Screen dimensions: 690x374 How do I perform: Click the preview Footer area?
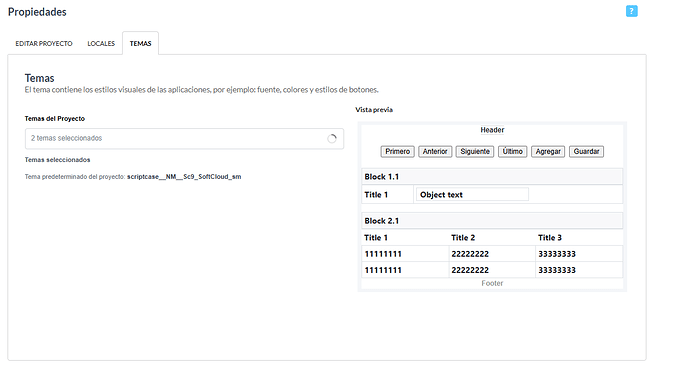click(492, 283)
